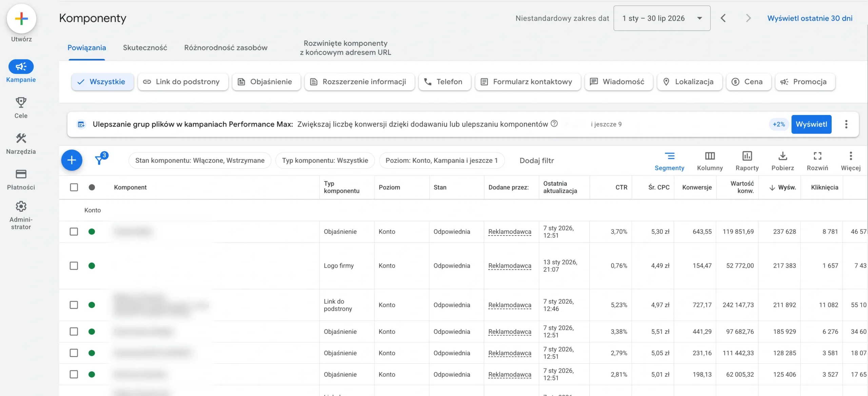Open the filter funnel icon

99,159
